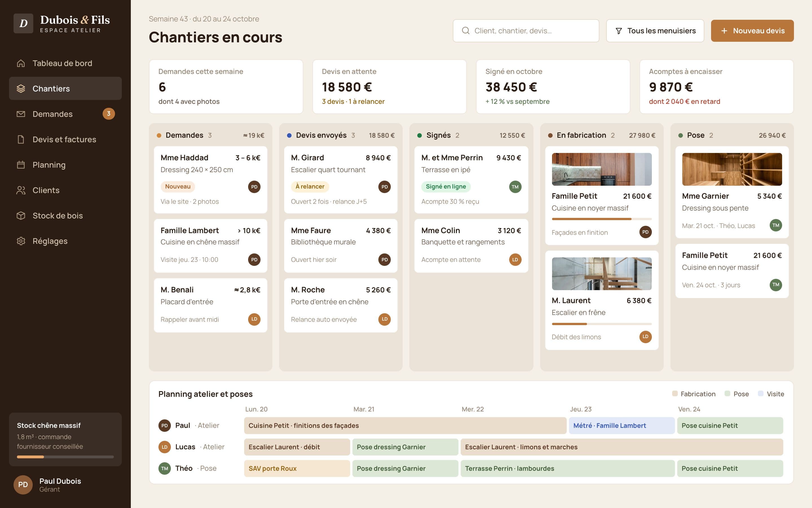
Task: Open SAV porte Roux planning block
Action: pyautogui.click(x=297, y=468)
